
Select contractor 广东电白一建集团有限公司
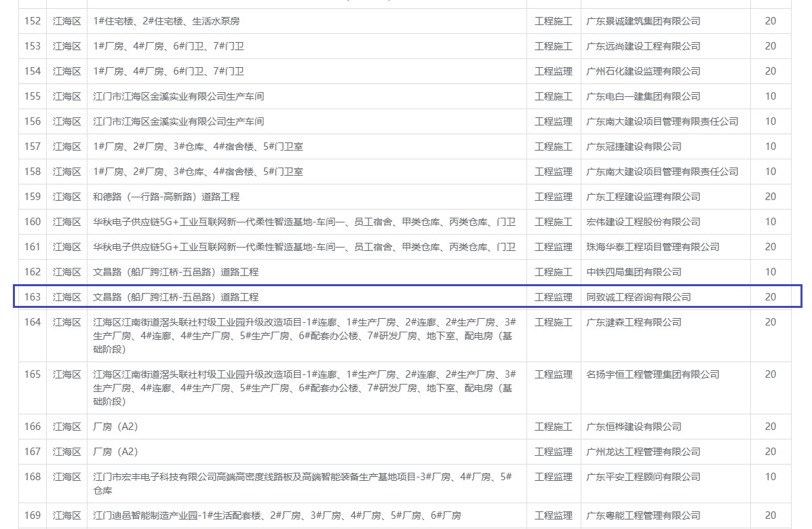[643, 96]
